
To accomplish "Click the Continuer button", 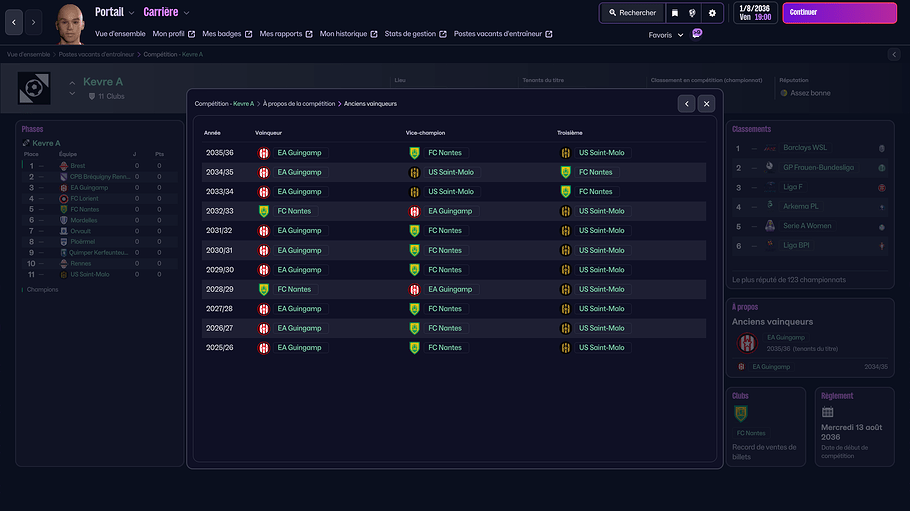I will click(x=839, y=13).
